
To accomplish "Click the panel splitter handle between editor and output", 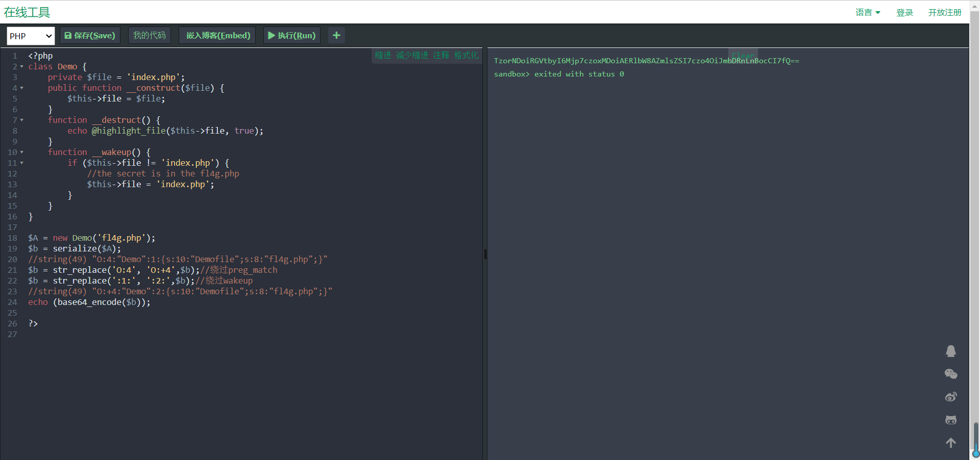I will pyautogui.click(x=485, y=253).
